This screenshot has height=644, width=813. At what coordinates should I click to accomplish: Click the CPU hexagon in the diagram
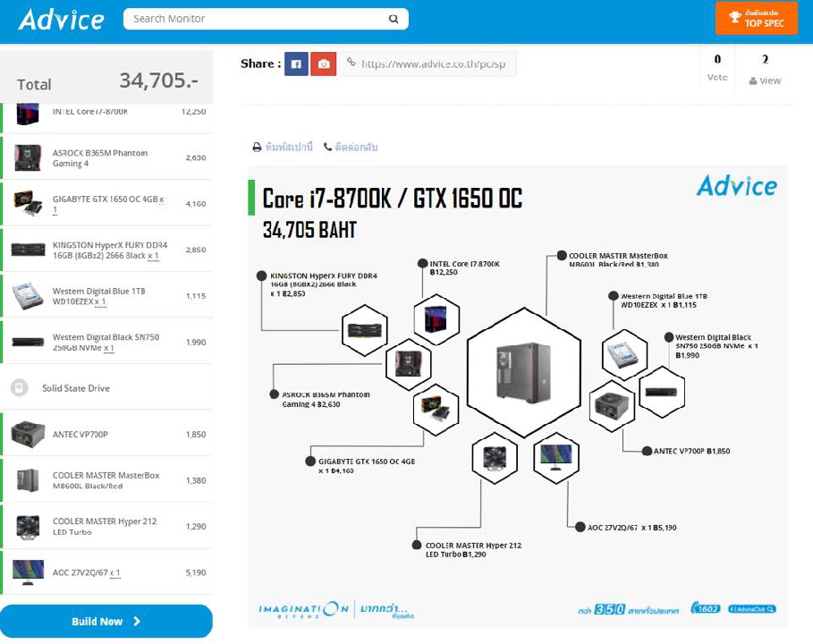click(x=436, y=319)
